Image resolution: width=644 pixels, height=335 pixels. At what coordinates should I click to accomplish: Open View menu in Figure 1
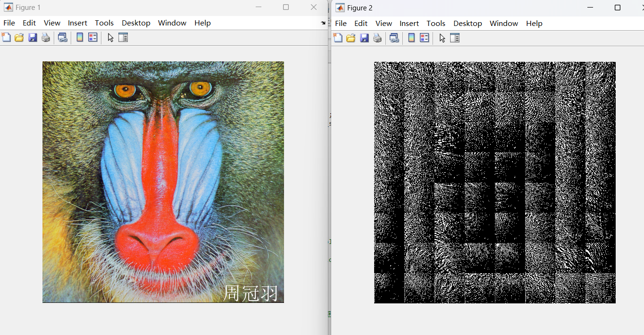[x=52, y=23]
